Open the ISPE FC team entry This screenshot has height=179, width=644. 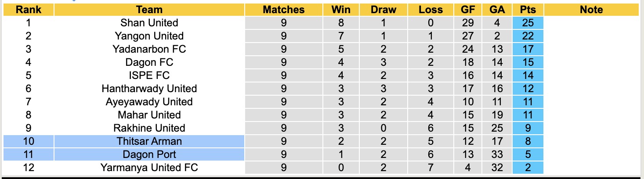pyautogui.click(x=149, y=75)
